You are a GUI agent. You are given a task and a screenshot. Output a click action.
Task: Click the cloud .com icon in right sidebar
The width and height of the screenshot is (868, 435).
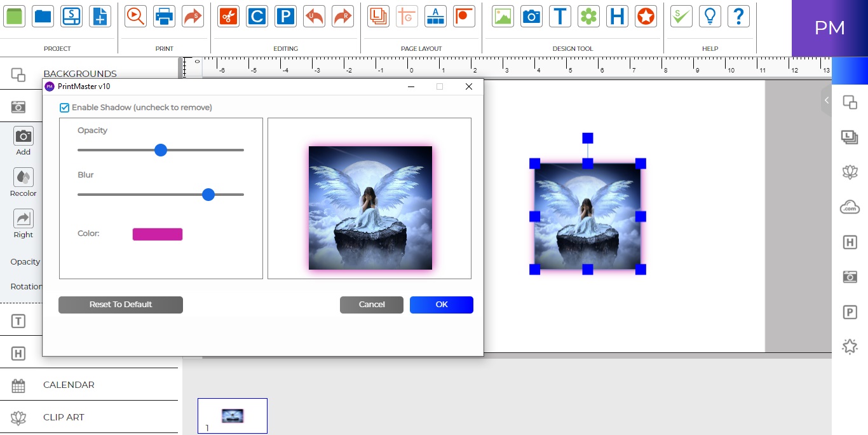[x=850, y=207]
